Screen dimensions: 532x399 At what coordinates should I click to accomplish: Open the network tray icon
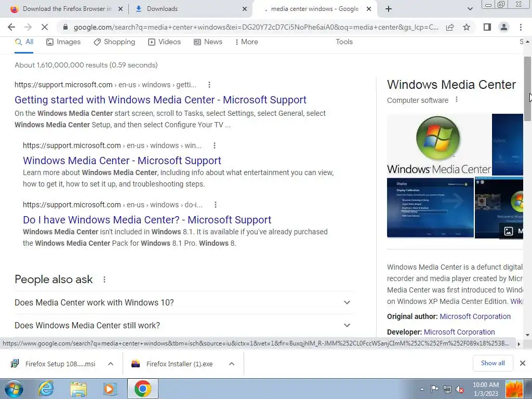pos(447,389)
